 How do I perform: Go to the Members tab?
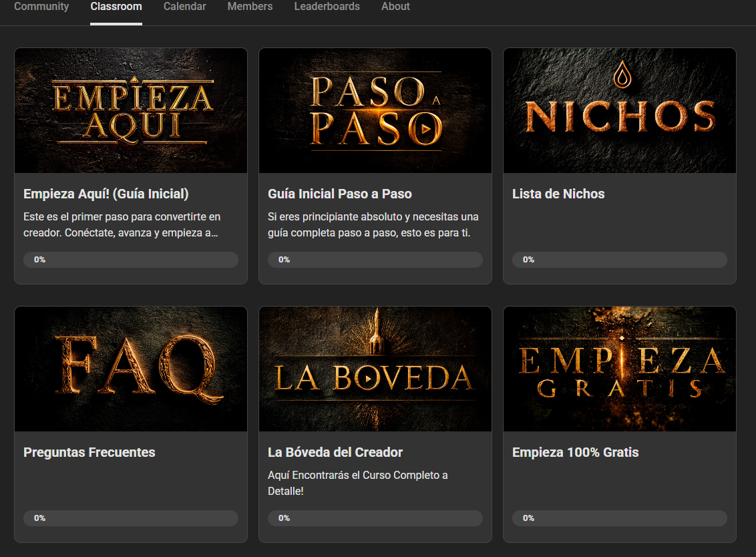250,7
